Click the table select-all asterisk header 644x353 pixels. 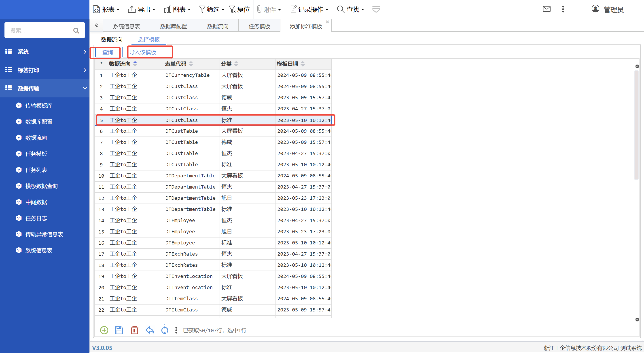101,64
